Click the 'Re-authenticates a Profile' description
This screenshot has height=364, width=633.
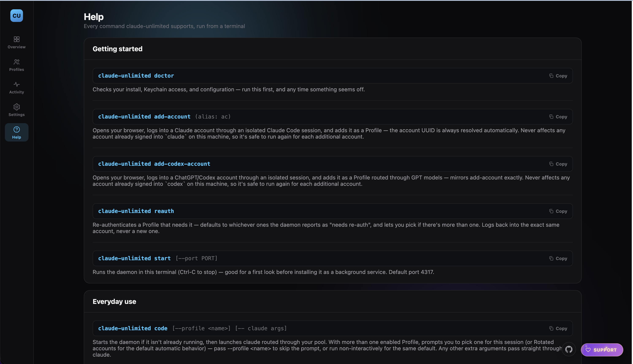[x=326, y=228]
